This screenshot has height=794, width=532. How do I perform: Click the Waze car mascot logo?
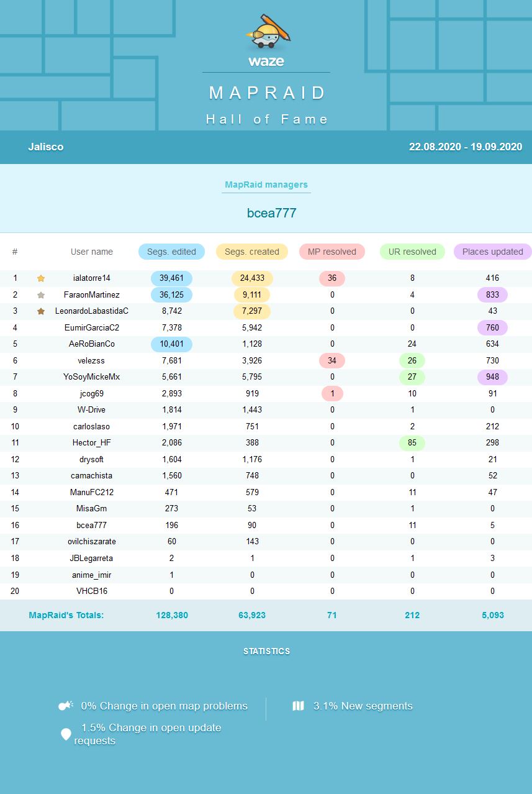coord(266,34)
